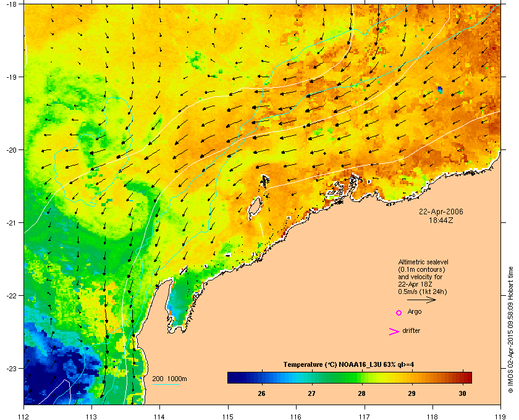Click the longitude axis label '112'
Image resolution: width=519 pixels, height=420 pixels.
(x=24, y=417)
